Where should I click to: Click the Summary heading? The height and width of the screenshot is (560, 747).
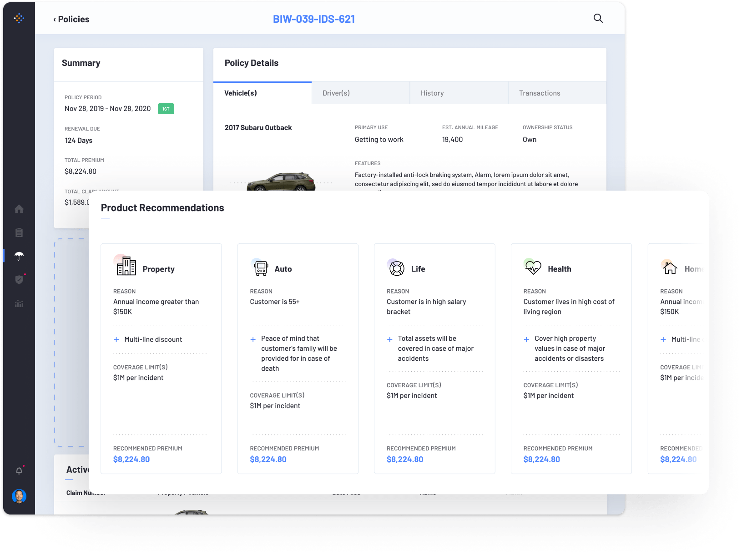[x=81, y=63]
